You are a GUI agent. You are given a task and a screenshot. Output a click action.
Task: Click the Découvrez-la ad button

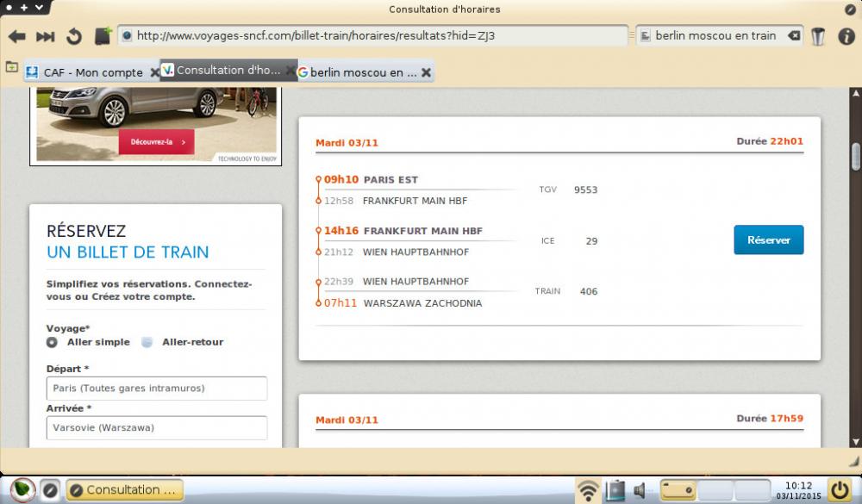point(156,142)
